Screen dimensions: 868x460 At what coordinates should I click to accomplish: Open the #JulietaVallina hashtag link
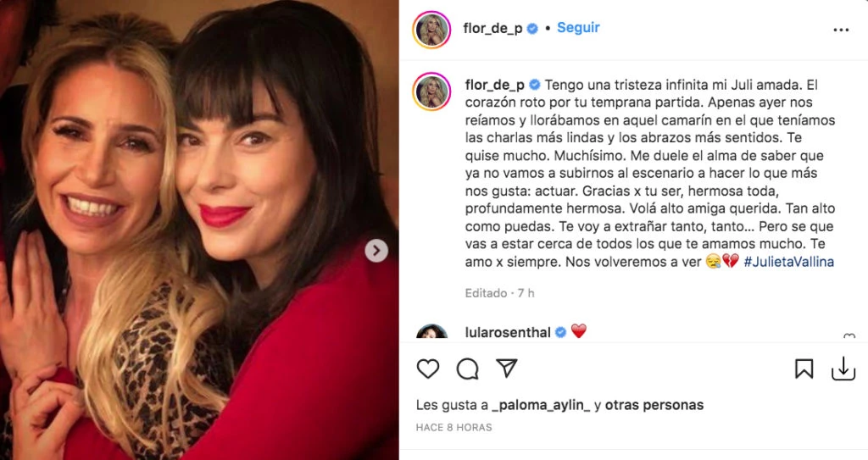pyautogui.click(x=788, y=262)
